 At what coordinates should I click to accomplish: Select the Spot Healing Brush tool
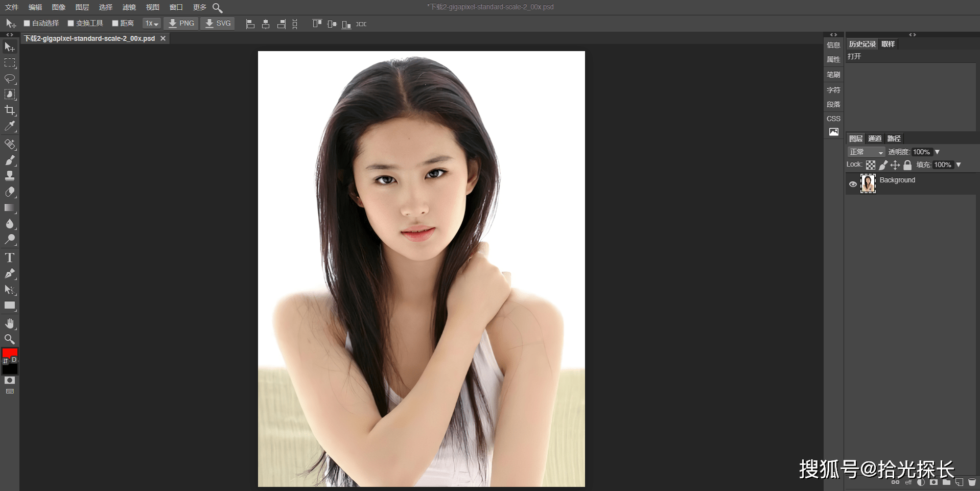point(10,145)
